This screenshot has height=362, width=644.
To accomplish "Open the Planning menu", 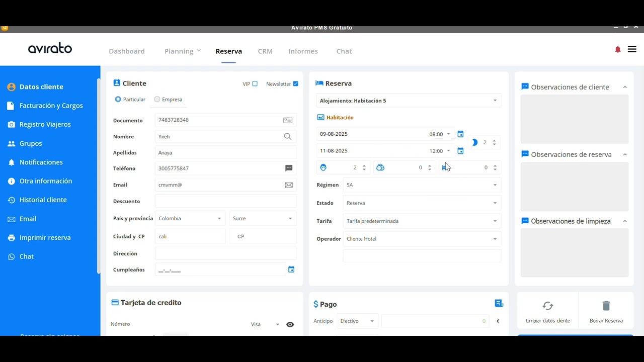I will coord(182,51).
